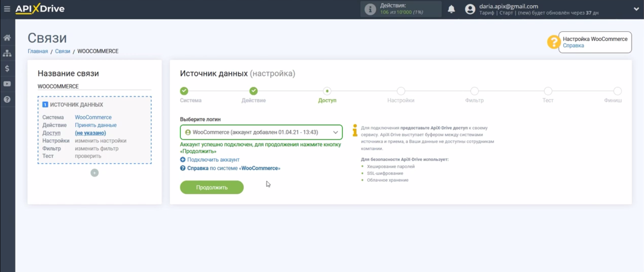Click the Действия counter panel

point(401,9)
